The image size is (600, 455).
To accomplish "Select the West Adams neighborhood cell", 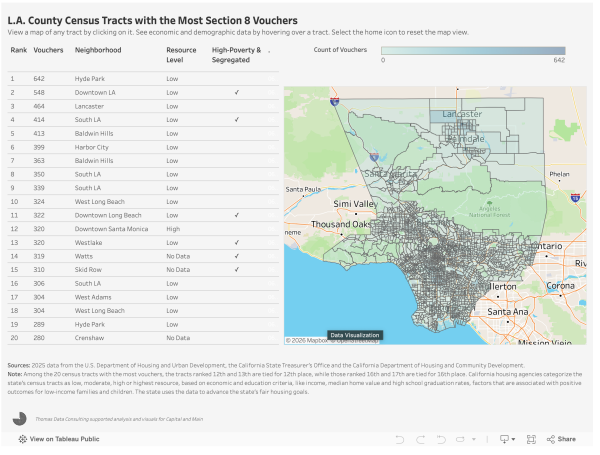I will (93, 297).
